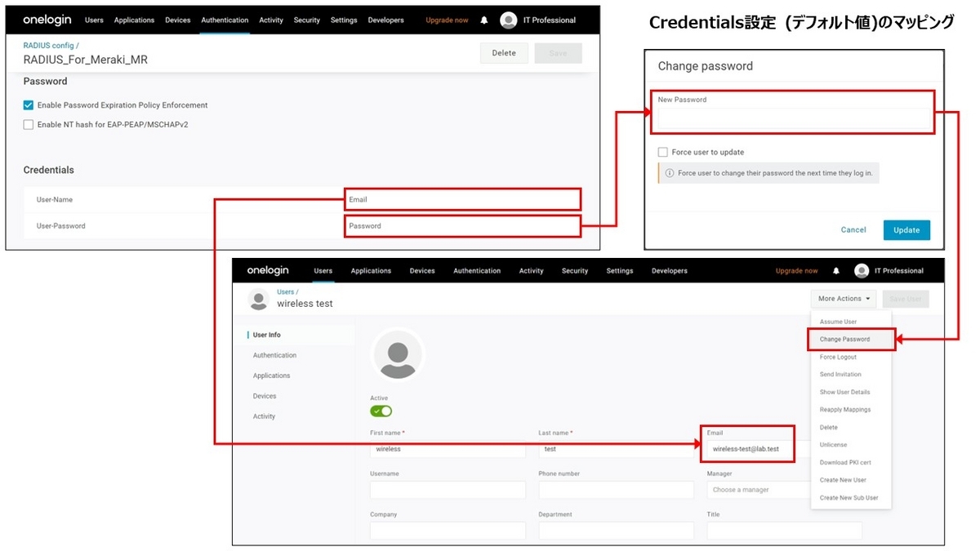This screenshot has height=551, width=980.
Task: Check Force user to update box
Action: 663,152
